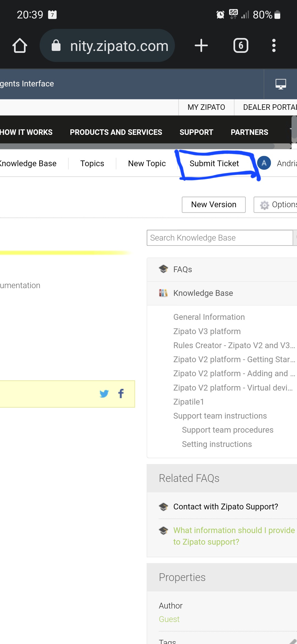
Task: Select Zipato V3 platform category
Action: pos(207,331)
